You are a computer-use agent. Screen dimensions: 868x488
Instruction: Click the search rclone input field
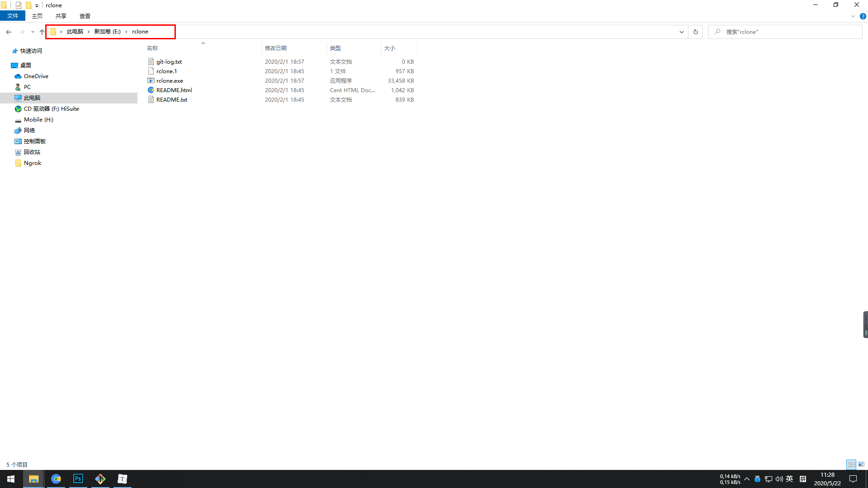[785, 32]
